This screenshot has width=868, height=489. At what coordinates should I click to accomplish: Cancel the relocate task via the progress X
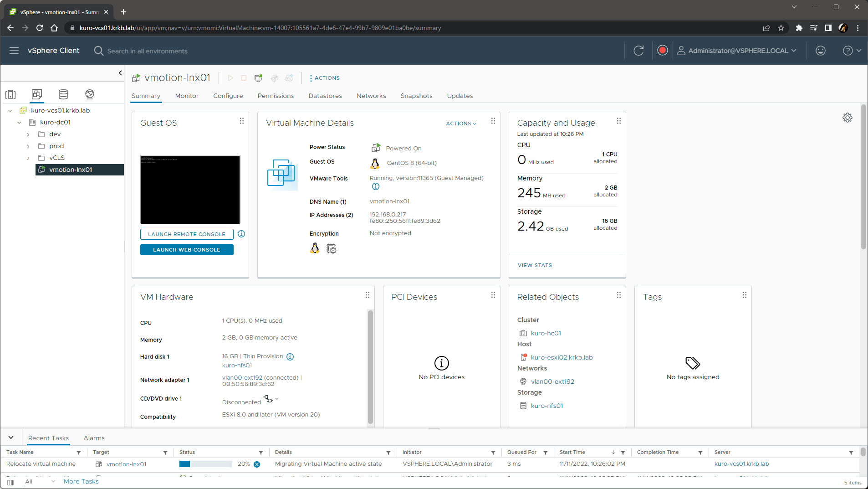click(x=256, y=464)
